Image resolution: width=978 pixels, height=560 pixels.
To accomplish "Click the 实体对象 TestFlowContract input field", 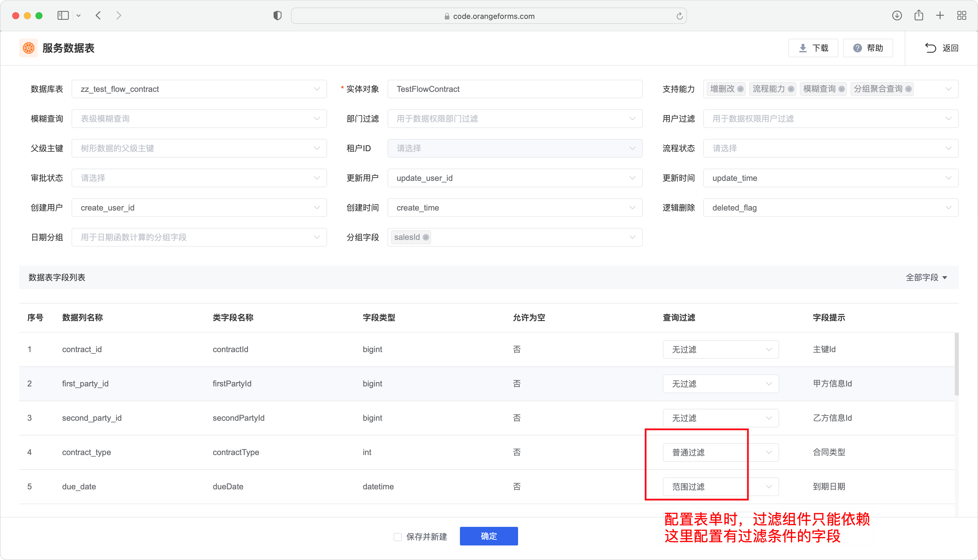I will click(x=515, y=89).
